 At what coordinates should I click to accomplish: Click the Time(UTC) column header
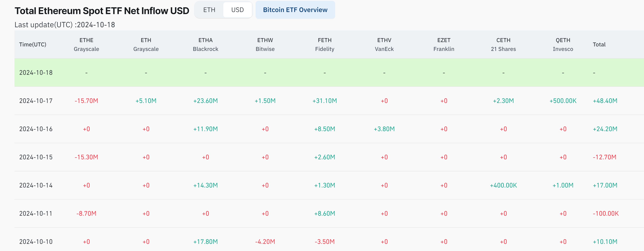(x=33, y=45)
